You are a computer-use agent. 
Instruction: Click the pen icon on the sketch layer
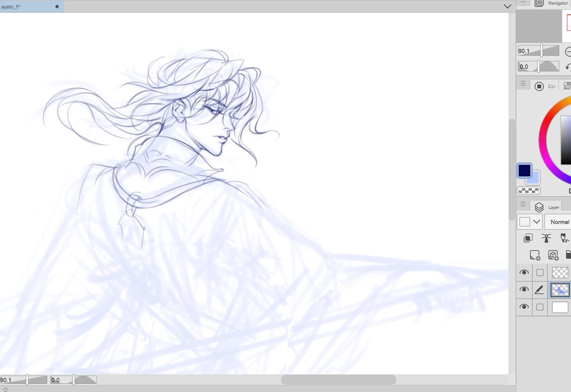539,289
